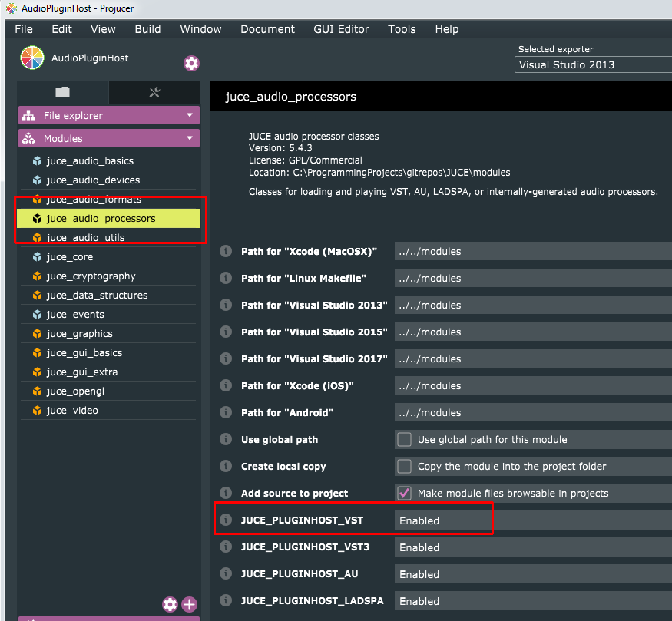Open JUCE_PLUGINHOST_VST Enabled dropdown
Viewport: 672px width, 621px height.
(533, 520)
